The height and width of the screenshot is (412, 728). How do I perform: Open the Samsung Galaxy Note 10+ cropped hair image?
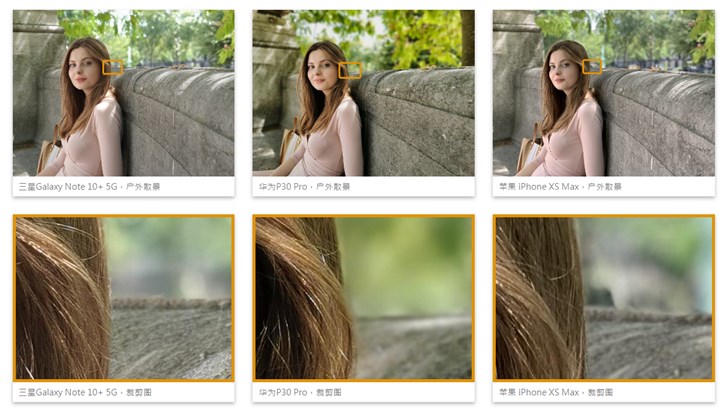124,298
